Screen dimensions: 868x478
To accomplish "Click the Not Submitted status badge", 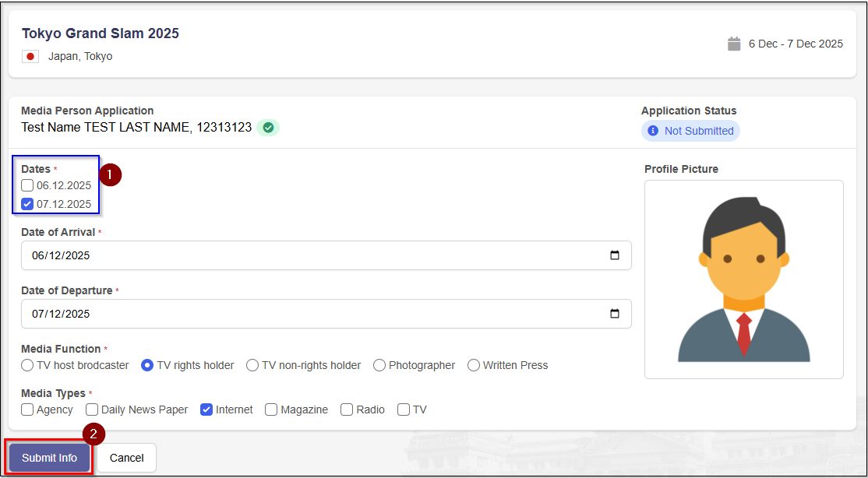I will (690, 131).
